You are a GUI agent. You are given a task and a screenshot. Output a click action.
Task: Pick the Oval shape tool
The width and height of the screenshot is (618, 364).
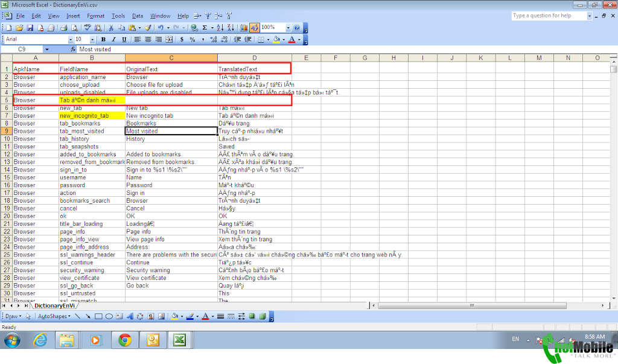coord(109,316)
